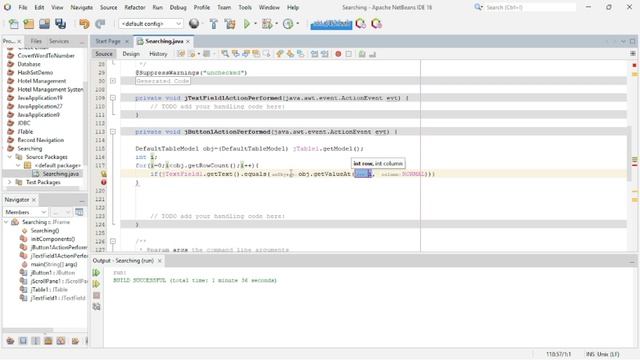The height and width of the screenshot is (360, 640).
Task: Click the Last Edit editor toolbar icon
Action: (181, 54)
